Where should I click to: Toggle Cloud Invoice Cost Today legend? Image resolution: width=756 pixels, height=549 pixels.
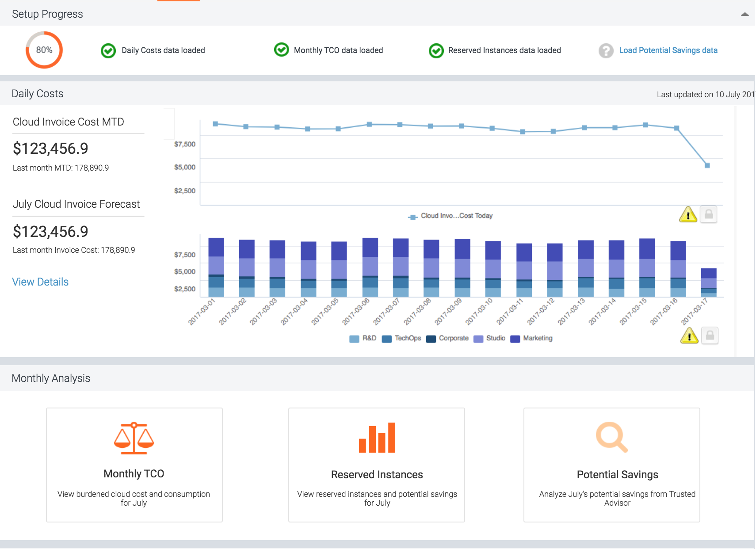[x=450, y=216]
